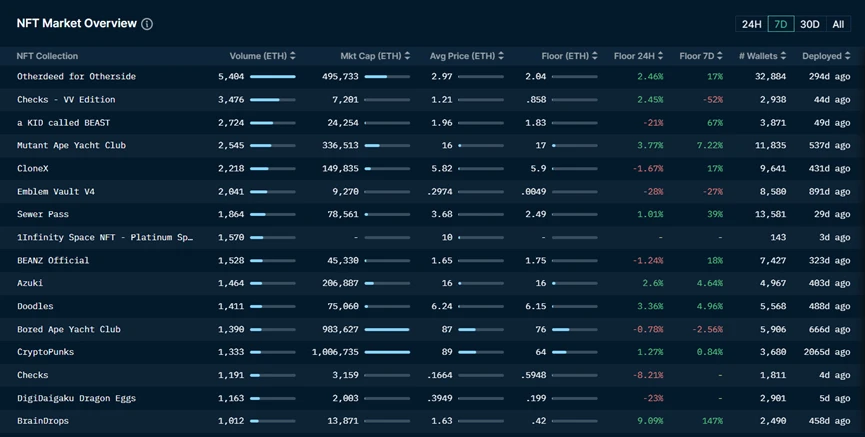Click Azuki market cap value 206,887

(340, 283)
